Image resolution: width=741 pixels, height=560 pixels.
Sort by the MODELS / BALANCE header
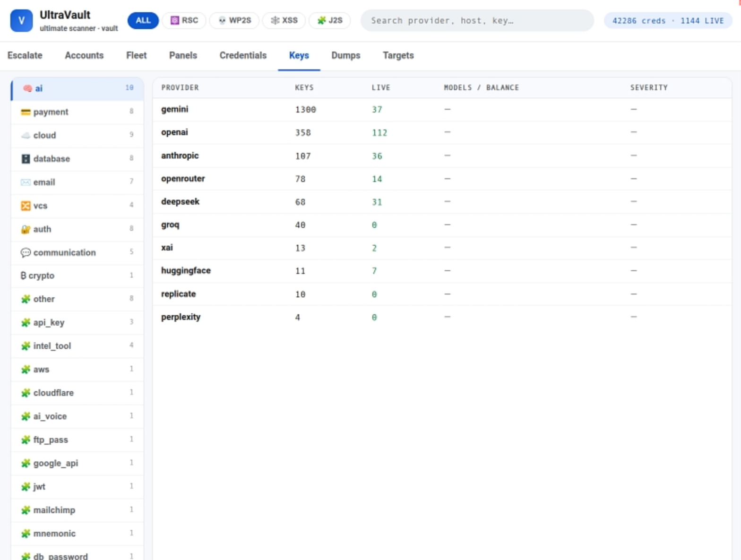(481, 88)
